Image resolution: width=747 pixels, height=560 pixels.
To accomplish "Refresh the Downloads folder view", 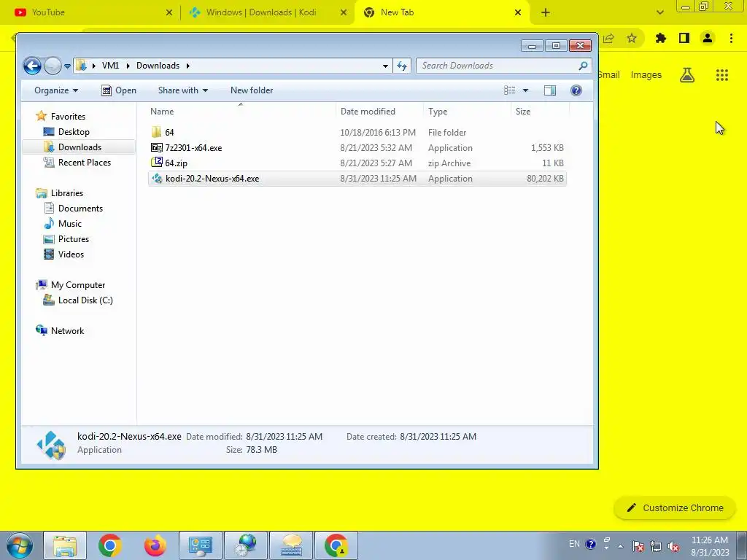I will pyautogui.click(x=402, y=66).
